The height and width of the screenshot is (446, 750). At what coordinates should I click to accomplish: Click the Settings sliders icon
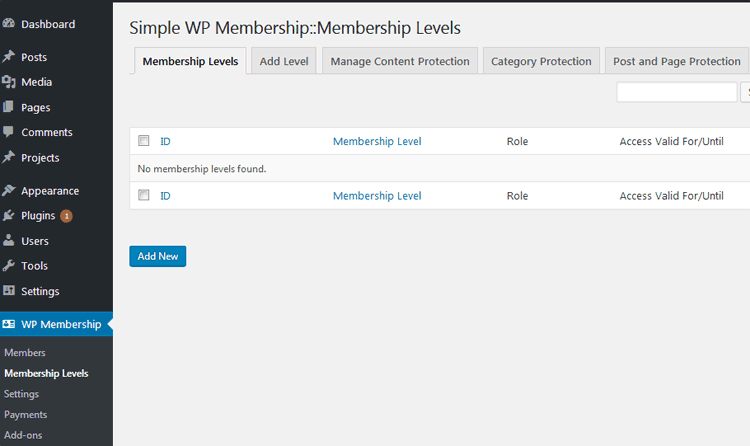(x=8, y=290)
